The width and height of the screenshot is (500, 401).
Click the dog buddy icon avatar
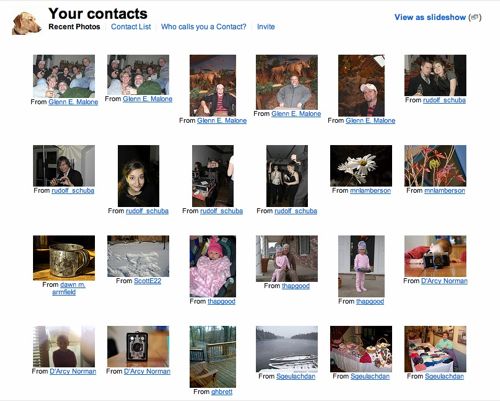tap(26, 23)
